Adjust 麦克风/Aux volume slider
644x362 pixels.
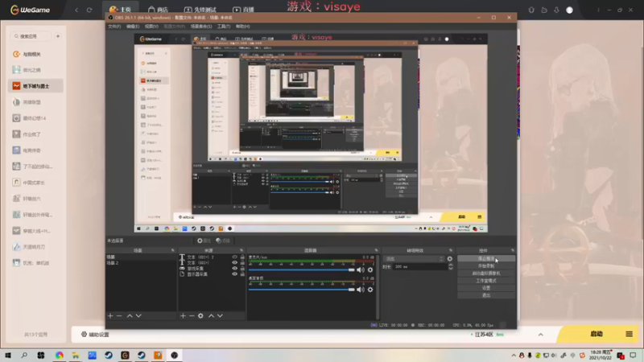(301, 269)
